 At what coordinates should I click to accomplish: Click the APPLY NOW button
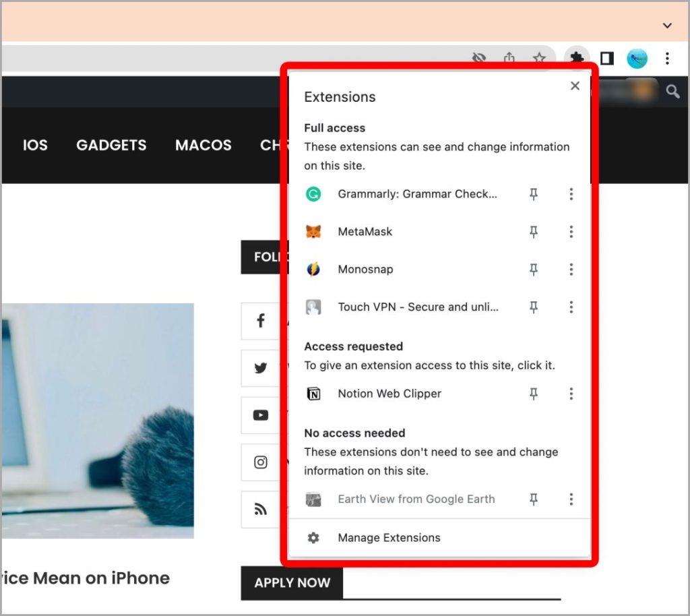[292, 582]
